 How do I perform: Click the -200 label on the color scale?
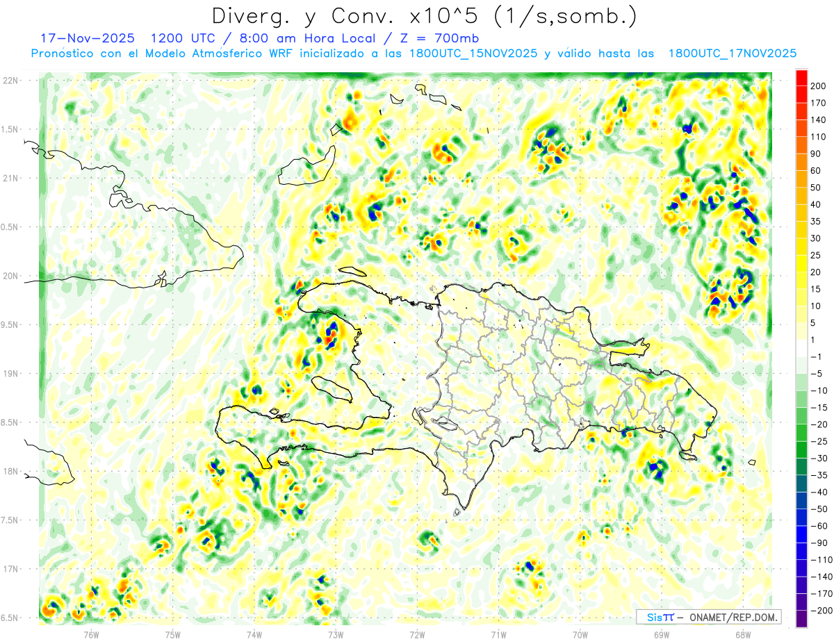click(x=818, y=611)
